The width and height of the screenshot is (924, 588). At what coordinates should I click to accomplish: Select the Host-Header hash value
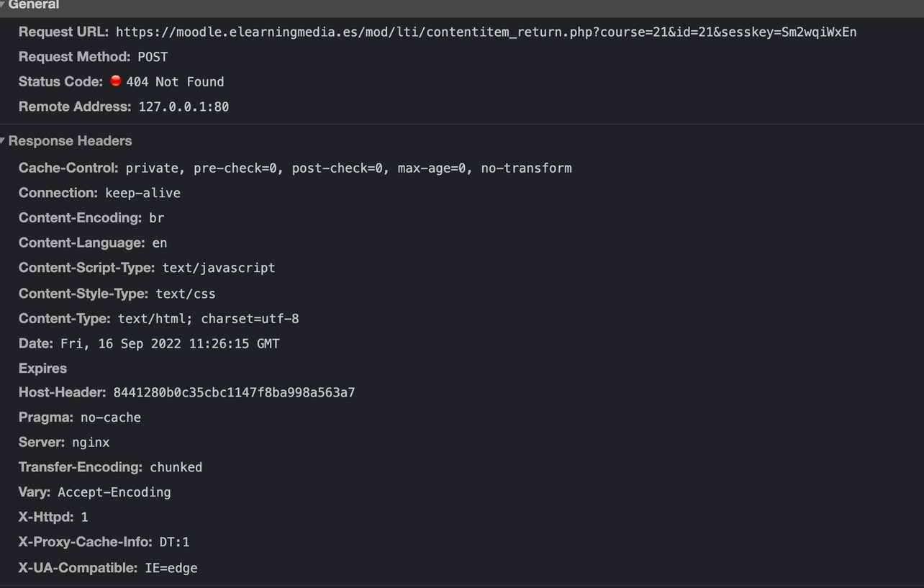[234, 393]
